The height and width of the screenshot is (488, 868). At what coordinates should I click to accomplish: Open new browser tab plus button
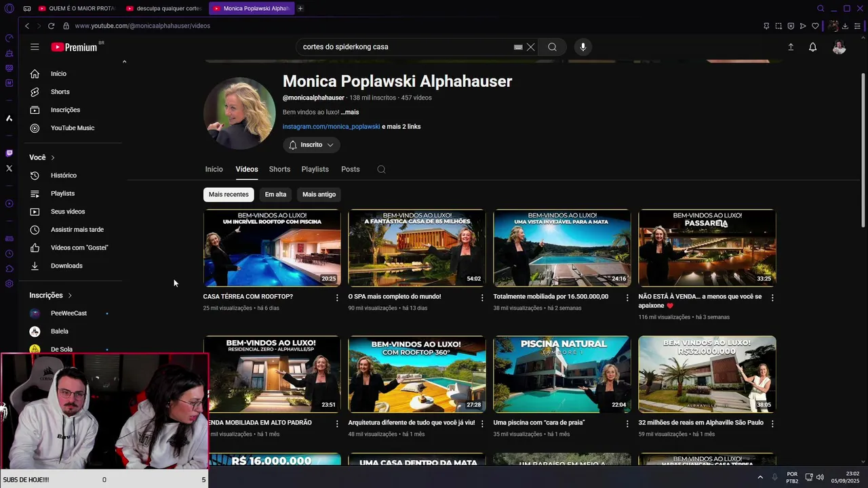300,9
